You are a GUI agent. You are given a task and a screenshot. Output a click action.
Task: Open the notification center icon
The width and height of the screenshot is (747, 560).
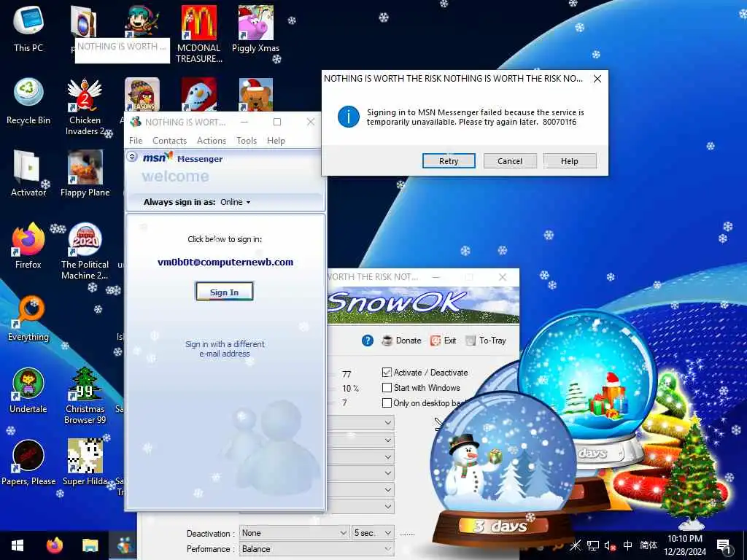click(723, 545)
